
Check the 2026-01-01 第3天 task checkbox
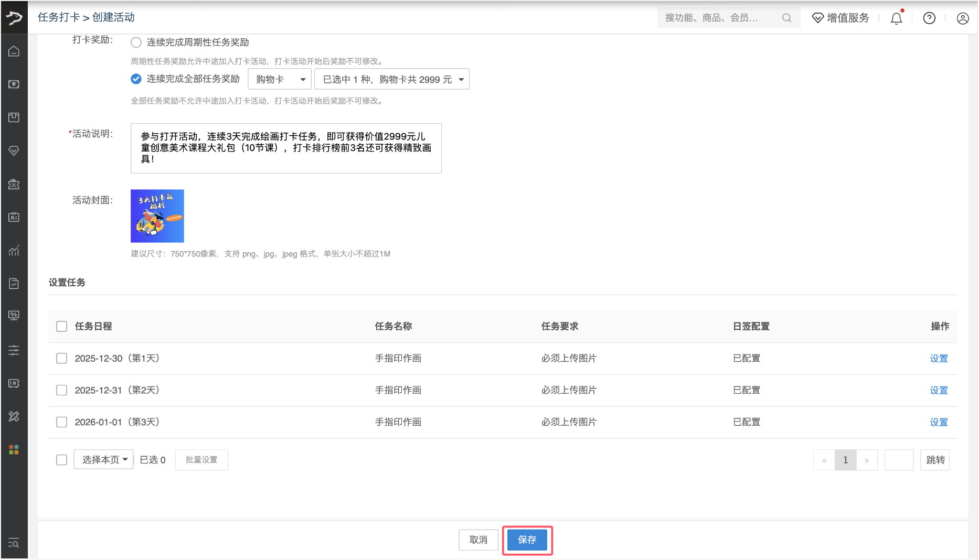[62, 422]
